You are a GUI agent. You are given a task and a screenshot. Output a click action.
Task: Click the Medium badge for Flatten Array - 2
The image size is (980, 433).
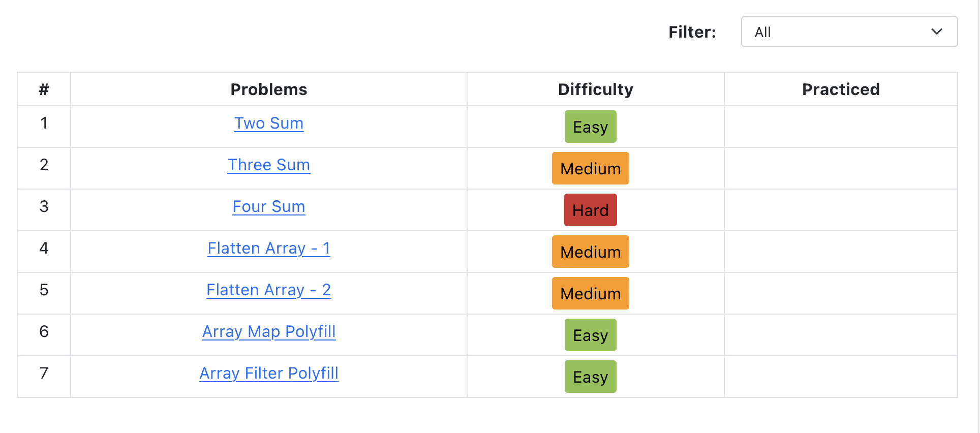[x=590, y=293]
